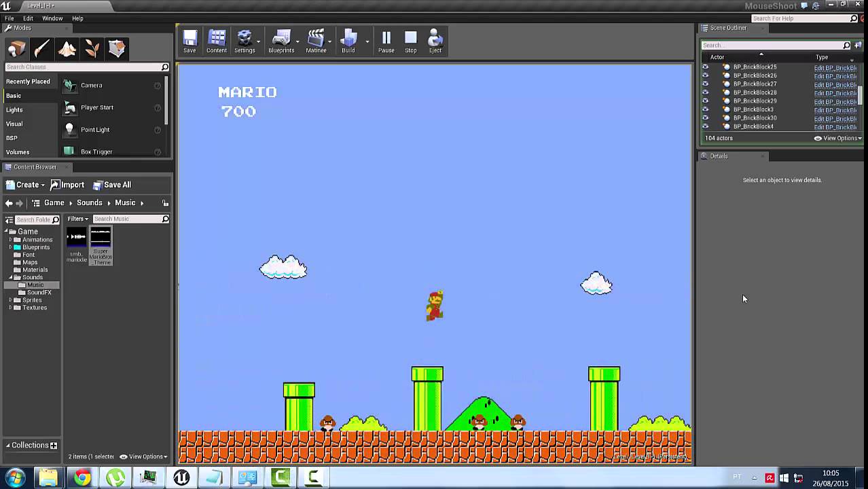This screenshot has height=489, width=868.
Task: Open the File menu
Action: tap(10, 18)
